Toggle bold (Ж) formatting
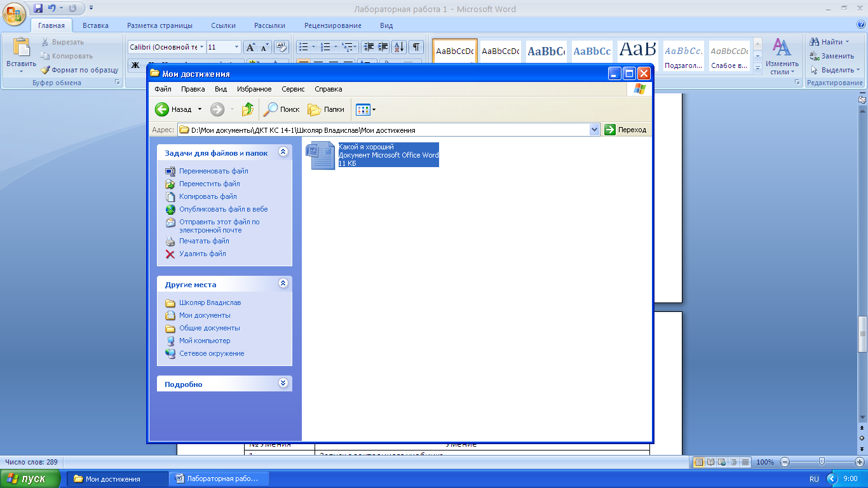 point(135,65)
